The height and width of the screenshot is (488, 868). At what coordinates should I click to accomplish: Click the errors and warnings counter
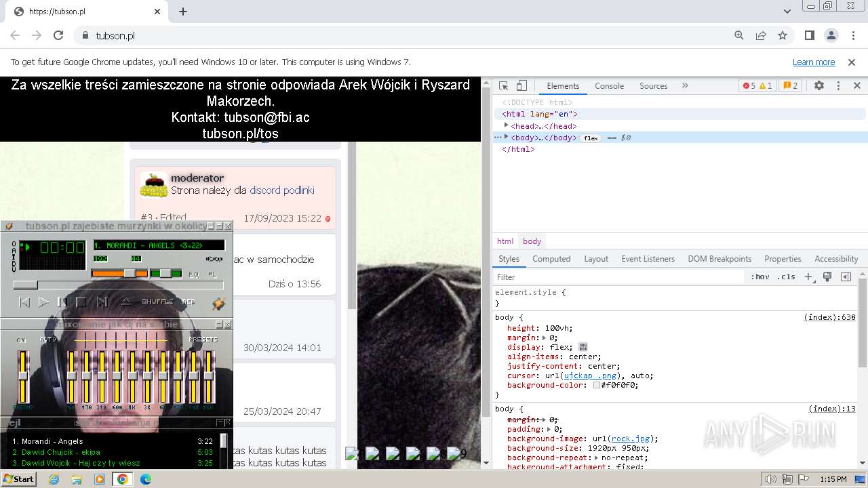coord(757,86)
